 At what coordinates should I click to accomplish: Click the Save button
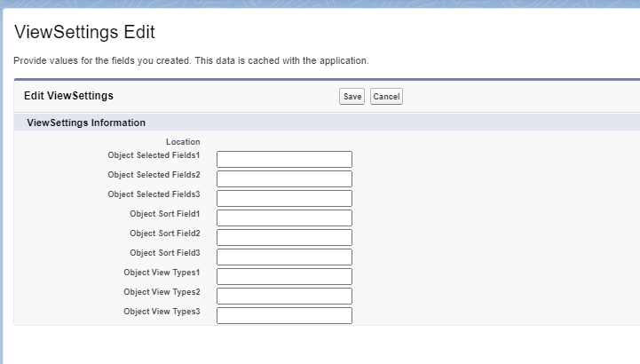(352, 97)
